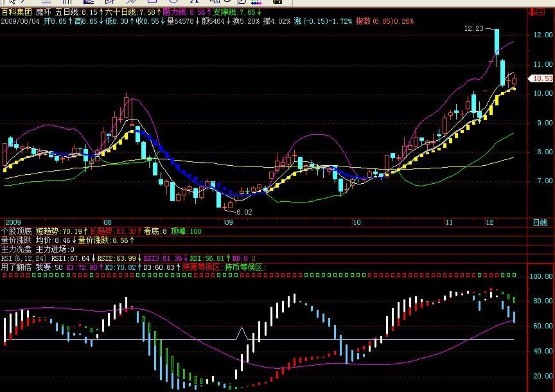Select the 百科集团 stock name
The height and width of the screenshot is (392, 555).
[x=16, y=12]
